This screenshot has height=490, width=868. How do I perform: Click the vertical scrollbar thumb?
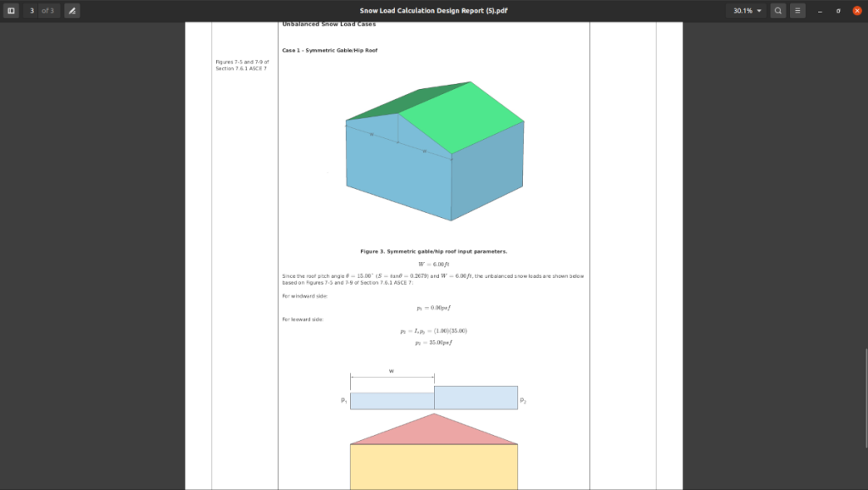[865, 398]
